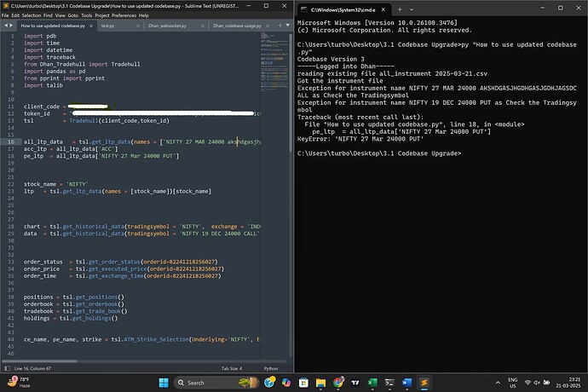The height and width of the screenshot is (392, 588).
Task: Add a new tab in Sublime Text
Action: click(x=280, y=26)
